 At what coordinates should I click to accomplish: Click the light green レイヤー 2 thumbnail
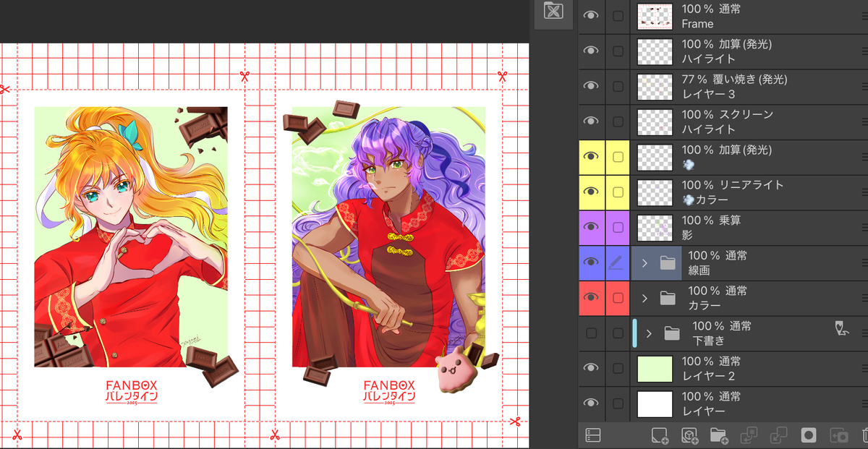coord(655,369)
